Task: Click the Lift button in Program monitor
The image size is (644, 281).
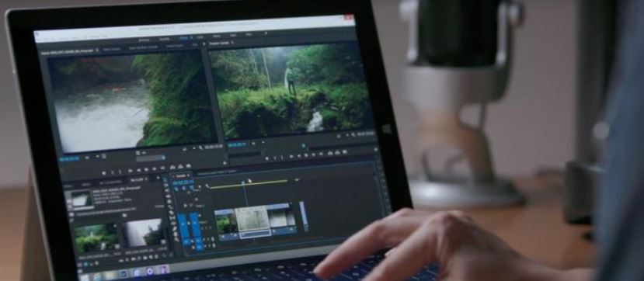Action: [x=329, y=154]
